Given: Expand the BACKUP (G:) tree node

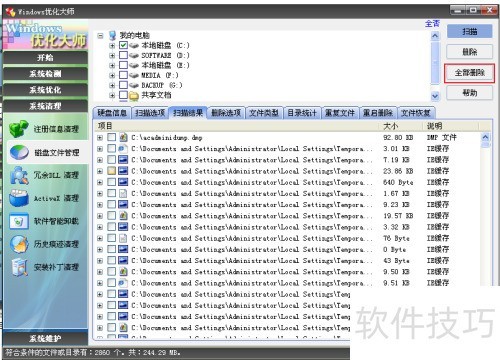Looking at the screenshot, I should tap(112, 86).
